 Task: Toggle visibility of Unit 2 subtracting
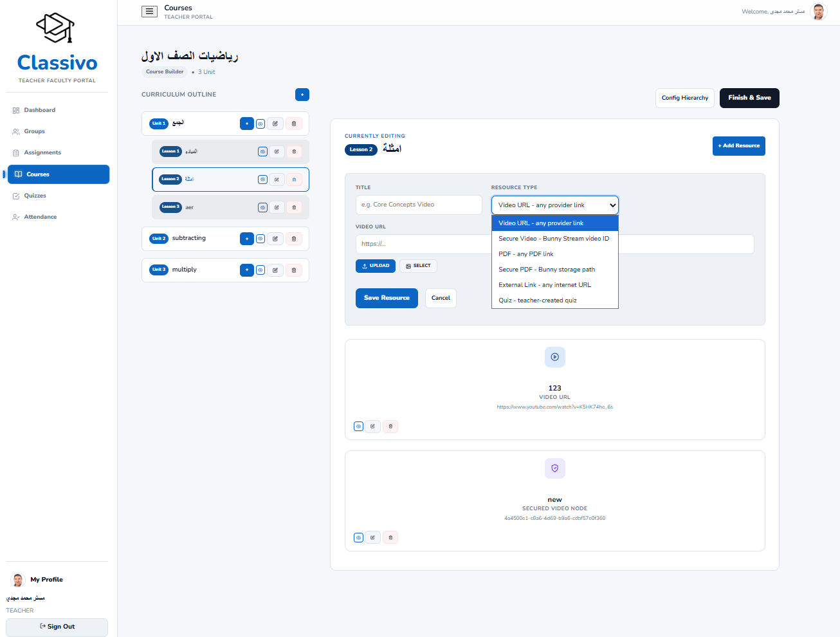click(260, 239)
